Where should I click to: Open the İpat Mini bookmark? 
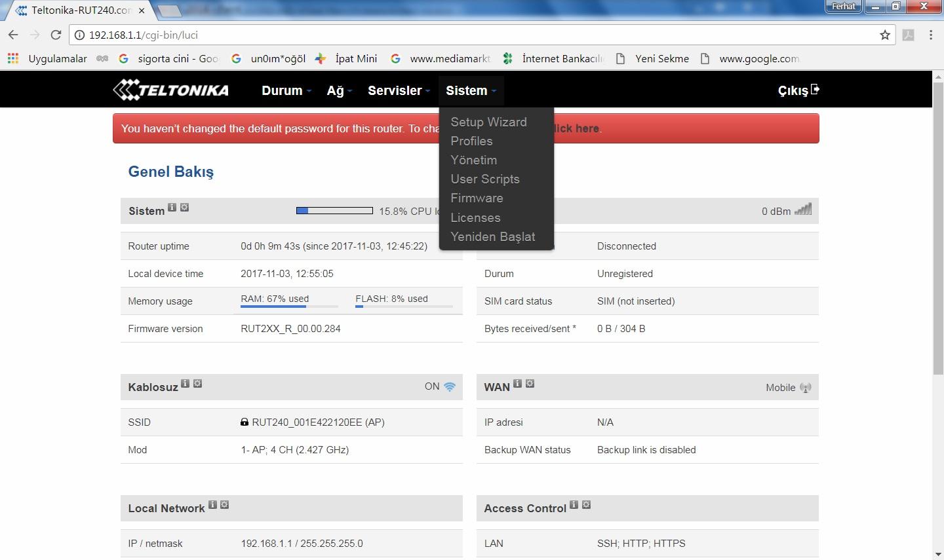pos(346,58)
